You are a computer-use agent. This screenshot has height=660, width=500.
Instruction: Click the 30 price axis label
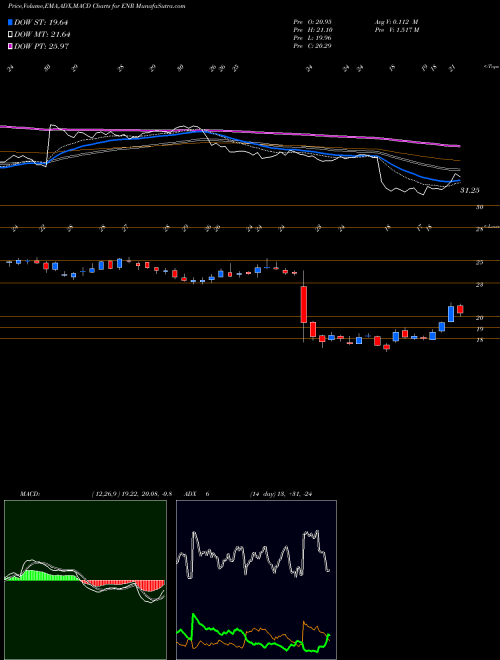point(479,207)
